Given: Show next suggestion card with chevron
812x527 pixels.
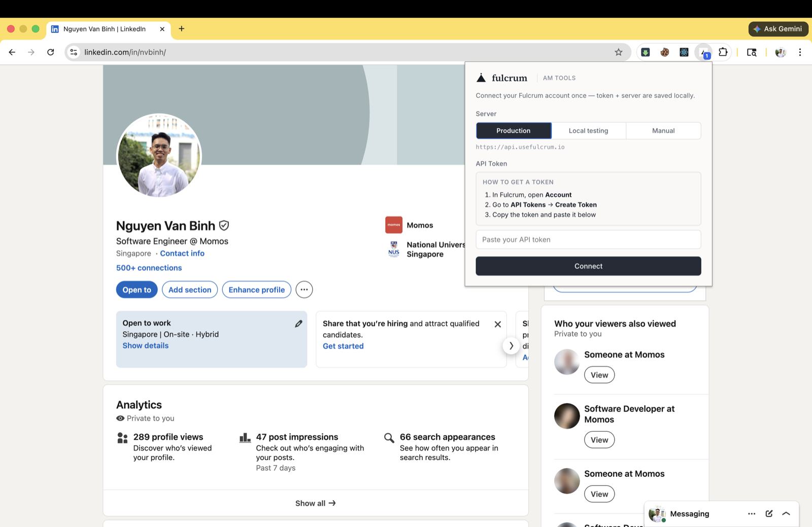Looking at the screenshot, I should point(511,346).
